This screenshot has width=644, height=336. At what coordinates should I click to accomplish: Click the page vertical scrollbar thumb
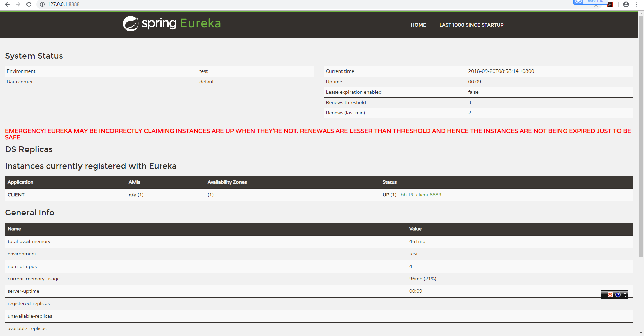[641, 137]
